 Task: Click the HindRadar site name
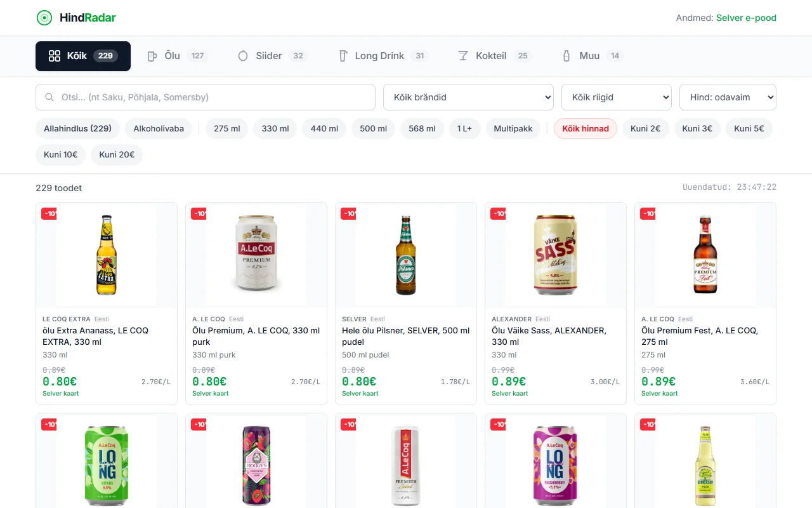click(88, 18)
